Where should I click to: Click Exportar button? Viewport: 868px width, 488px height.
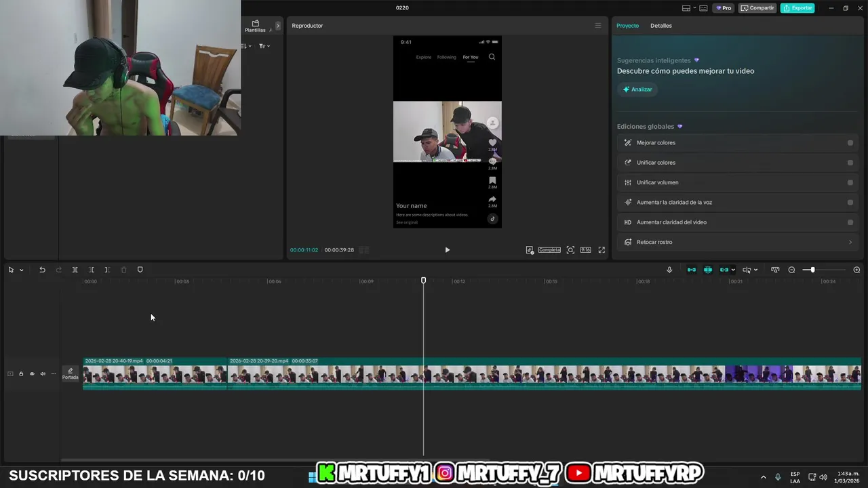[x=797, y=8]
